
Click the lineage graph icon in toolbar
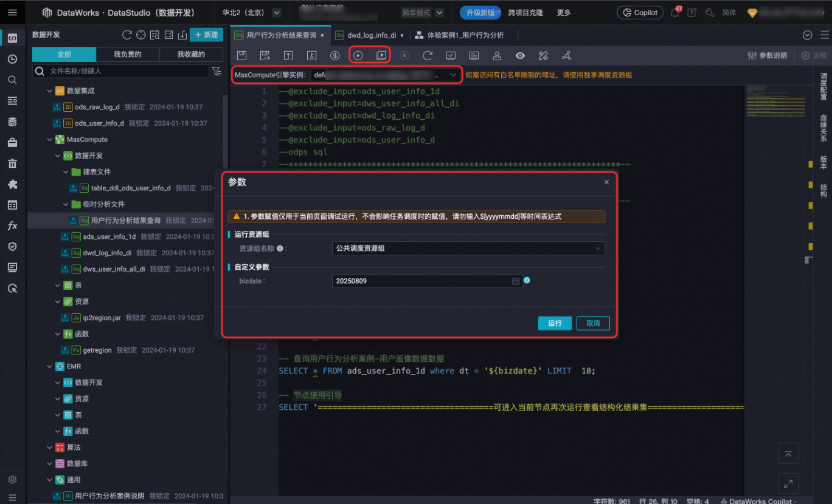click(566, 55)
